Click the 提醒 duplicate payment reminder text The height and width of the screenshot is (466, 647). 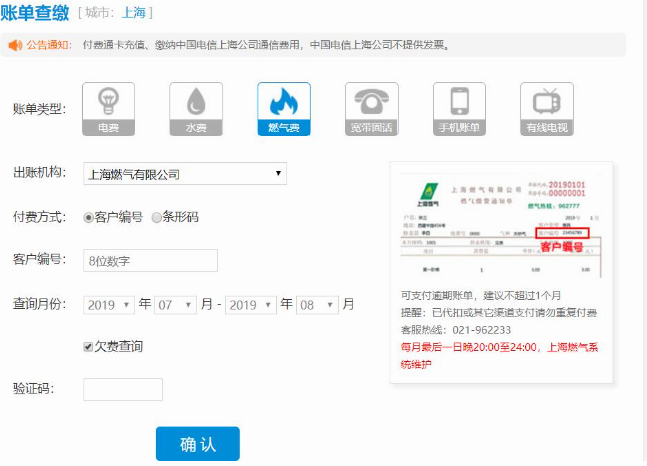pos(499,313)
